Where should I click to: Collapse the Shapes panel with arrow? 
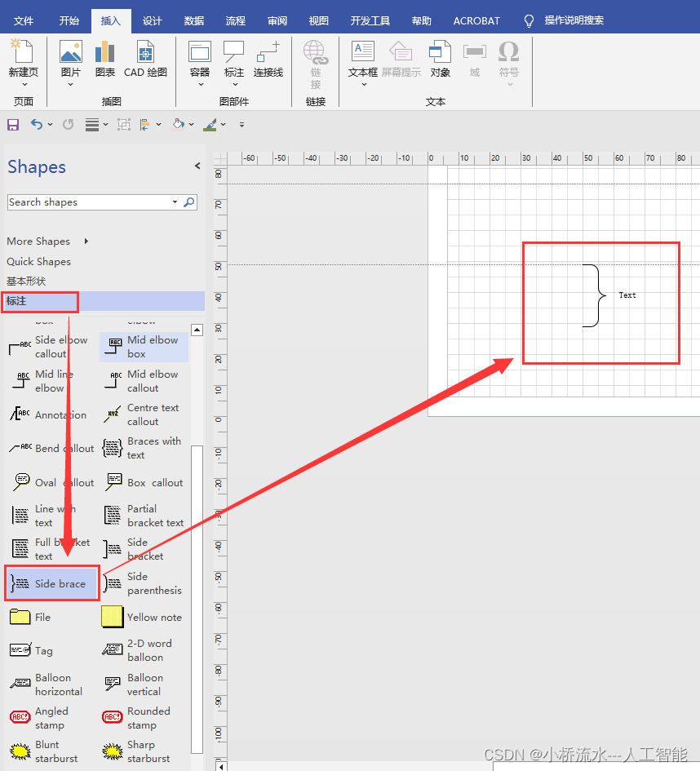197,166
